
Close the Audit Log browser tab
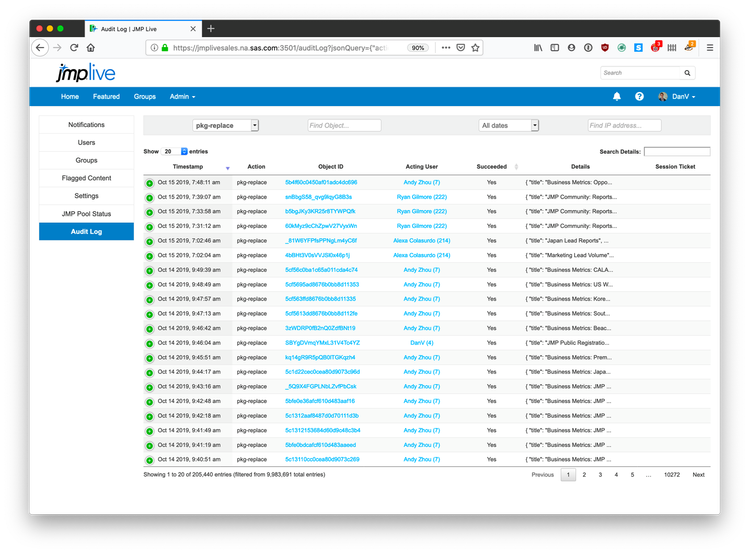193,29
